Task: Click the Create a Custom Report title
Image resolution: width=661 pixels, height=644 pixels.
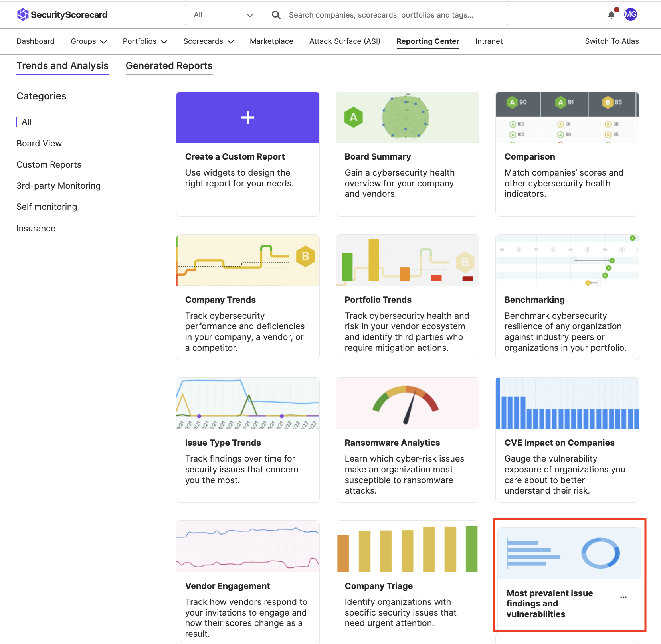Action: 235,157
